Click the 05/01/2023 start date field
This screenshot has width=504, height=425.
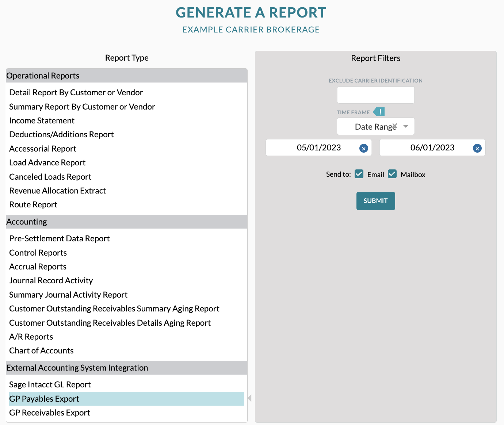[318, 148]
